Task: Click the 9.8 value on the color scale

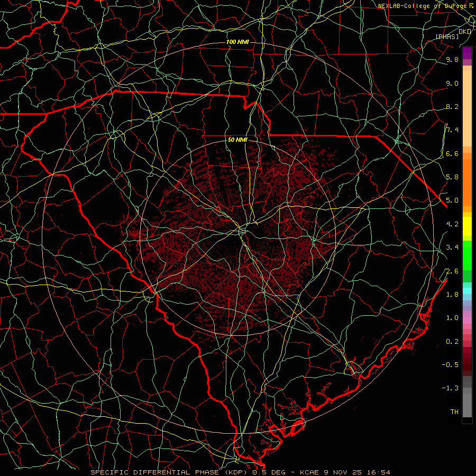Action: [452, 59]
